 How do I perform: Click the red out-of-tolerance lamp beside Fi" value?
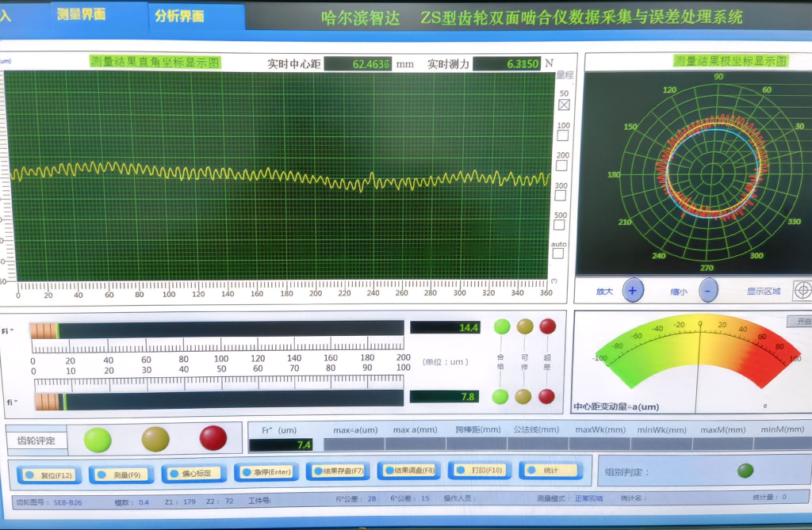click(x=547, y=326)
